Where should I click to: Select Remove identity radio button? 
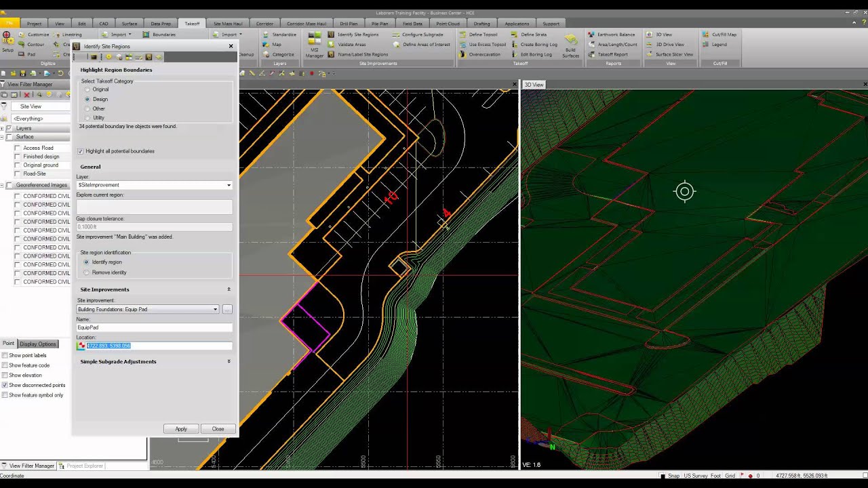pyautogui.click(x=86, y=272)
